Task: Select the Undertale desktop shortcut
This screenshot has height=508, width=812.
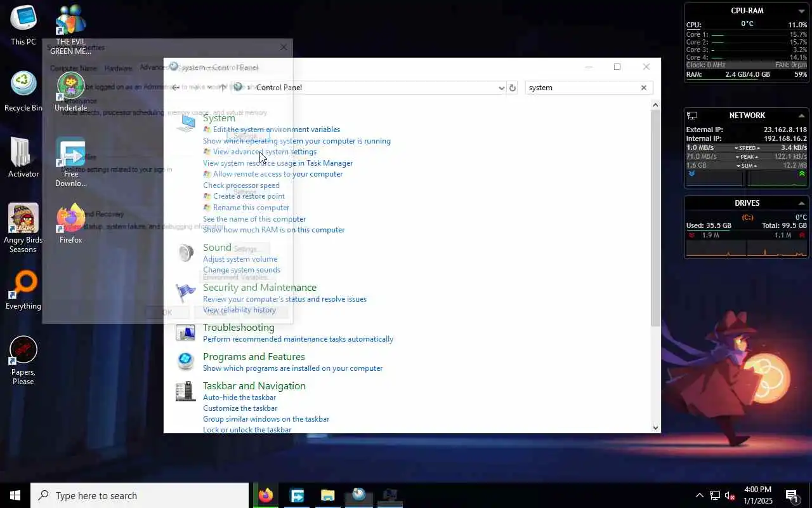Action: (x=71, y=91)
